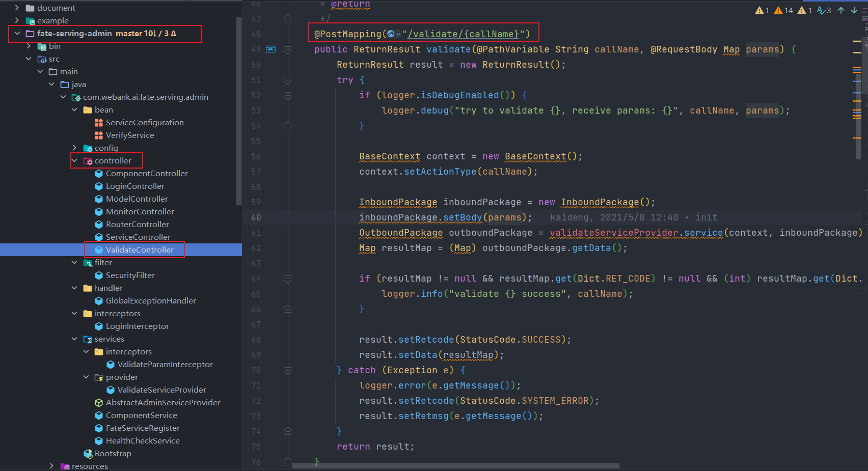Image resolution: width=868 pixels, height=471 pixels.
Task: Open FateServiceRegister file
Action: [143, 428]
